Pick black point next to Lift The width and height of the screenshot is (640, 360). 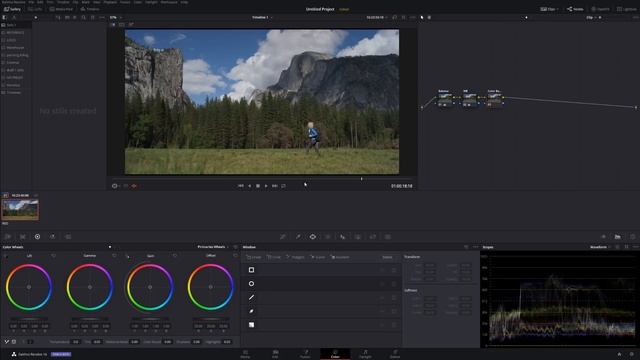click(6, 256)
